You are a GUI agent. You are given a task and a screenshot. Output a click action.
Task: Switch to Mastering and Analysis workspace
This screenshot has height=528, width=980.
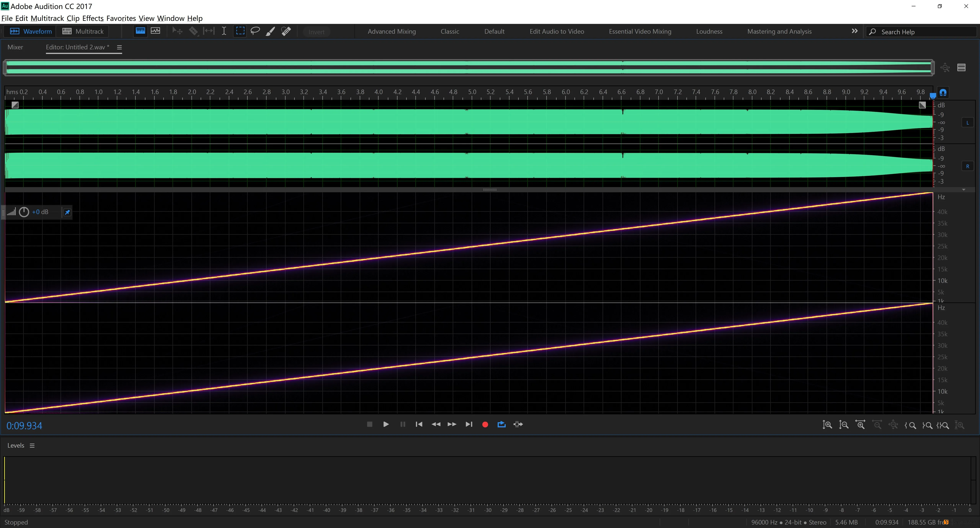click(779, 32)
